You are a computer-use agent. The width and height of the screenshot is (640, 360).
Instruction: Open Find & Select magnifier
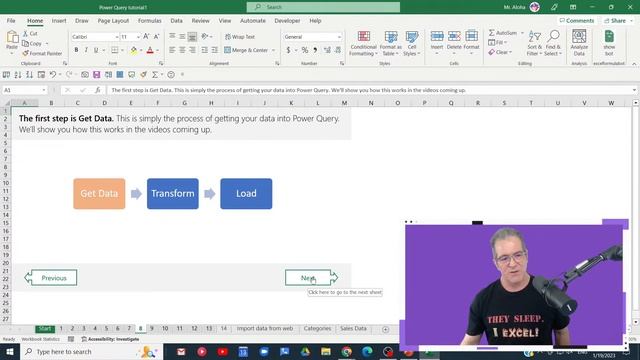point(553,42)
